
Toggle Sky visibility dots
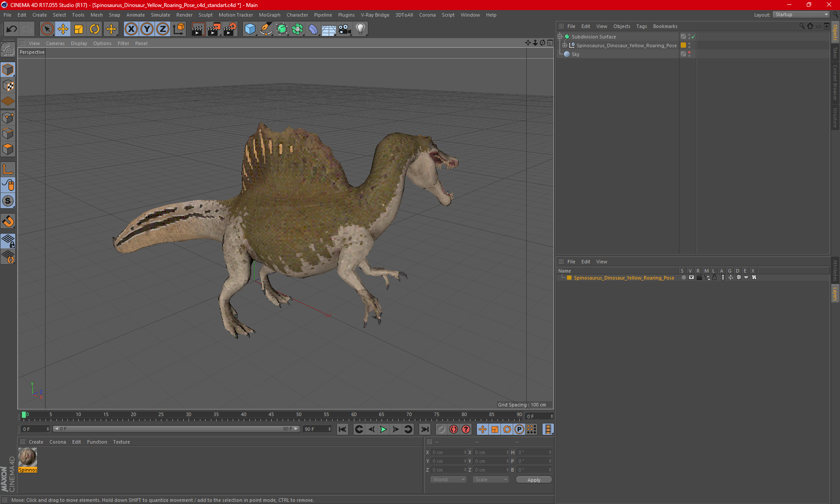[x=689, y=54]
